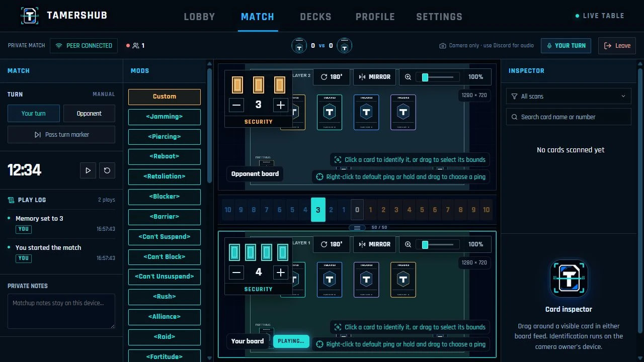Choose the <Rush> mod
This screenshot has width=644, height=362.
(165, 297)
